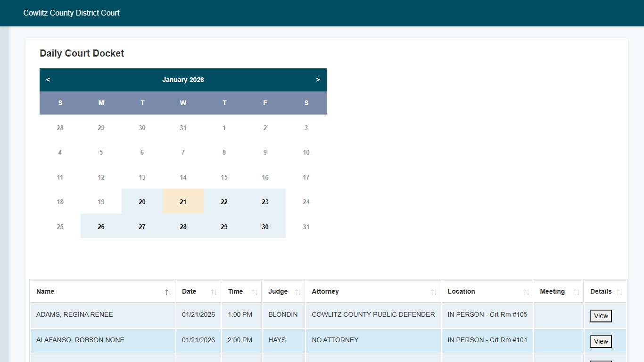Pick January 22 in the calendar
This screenshot has width=644, height=362.
[224, 202]
